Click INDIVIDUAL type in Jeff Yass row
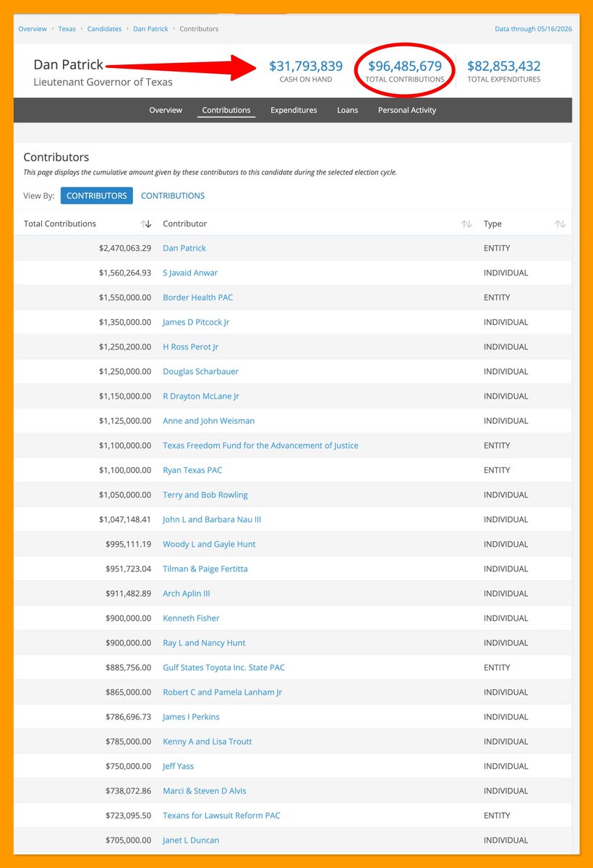593x868 pixels. 506,766
